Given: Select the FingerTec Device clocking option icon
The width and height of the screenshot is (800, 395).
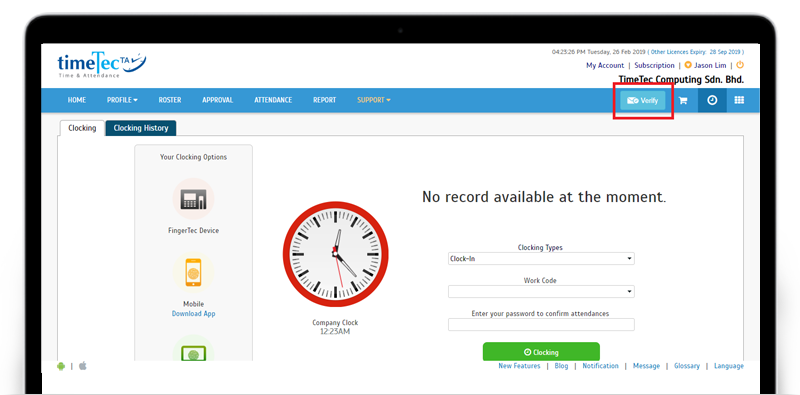Looking at the screenshot, I should [193, 199].
